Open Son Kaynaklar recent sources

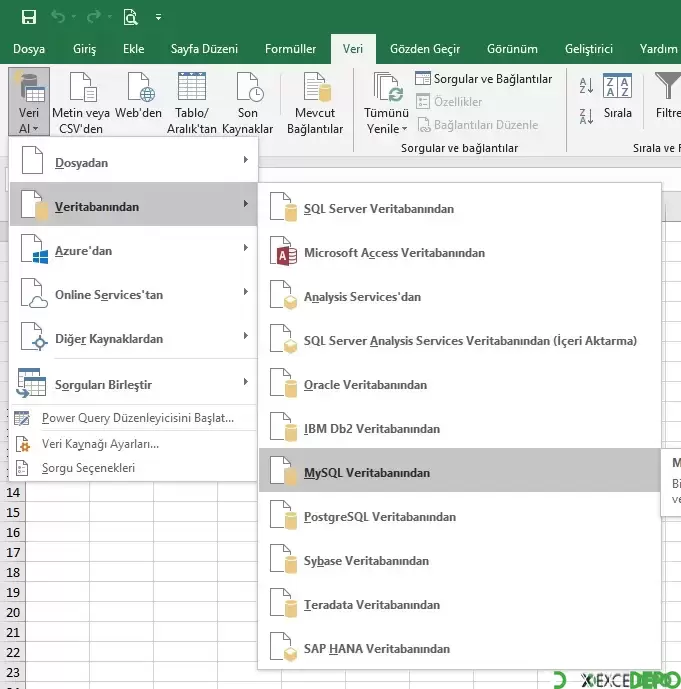click(x=247, y=102)
